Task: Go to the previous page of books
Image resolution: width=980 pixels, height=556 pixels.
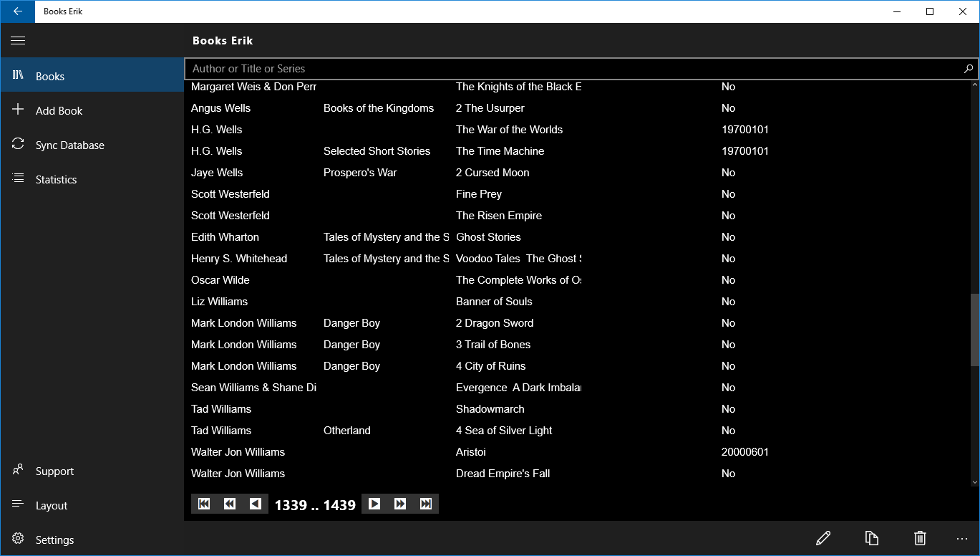Action: click(x=256, y=504)
